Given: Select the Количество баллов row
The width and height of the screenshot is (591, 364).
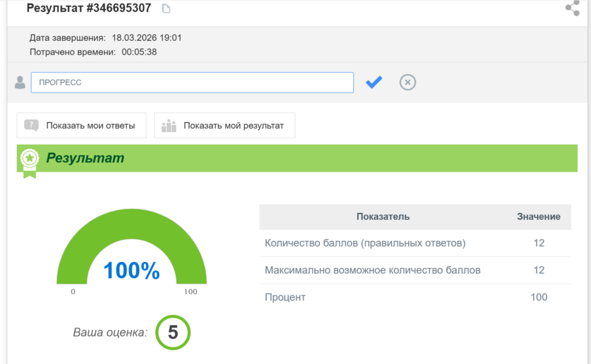Looking at the screenshot, I should (414, 243).
